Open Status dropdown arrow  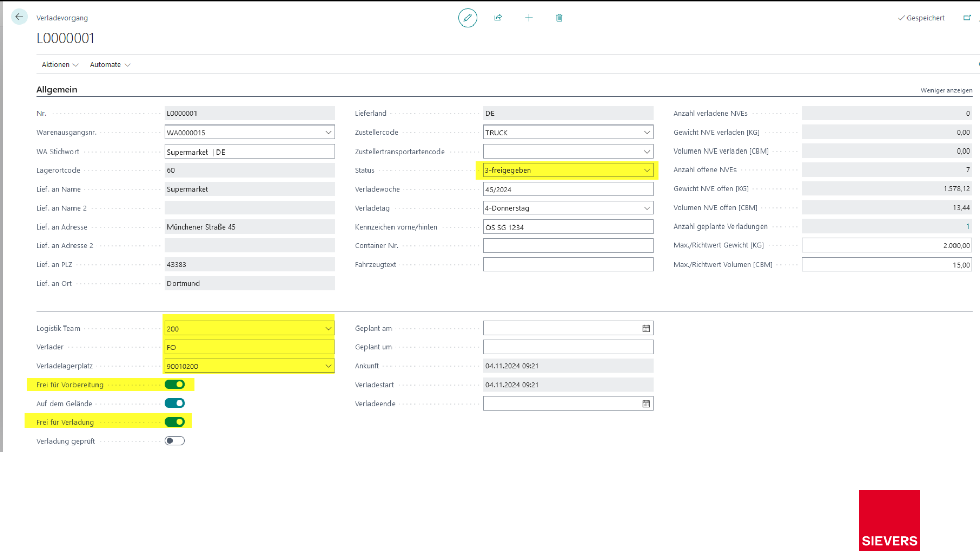coord(647,170)
